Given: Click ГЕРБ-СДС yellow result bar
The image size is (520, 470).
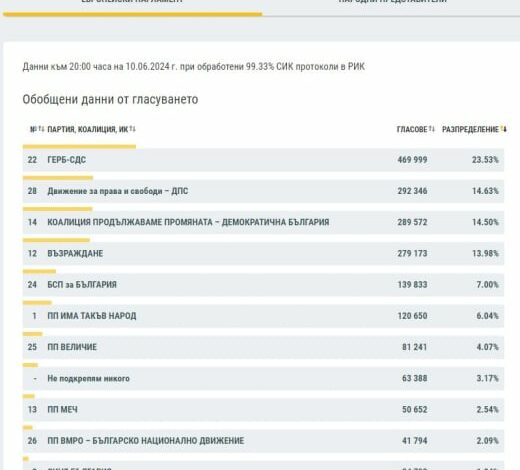Looking at the screenshot, I should tap(79, 146).
